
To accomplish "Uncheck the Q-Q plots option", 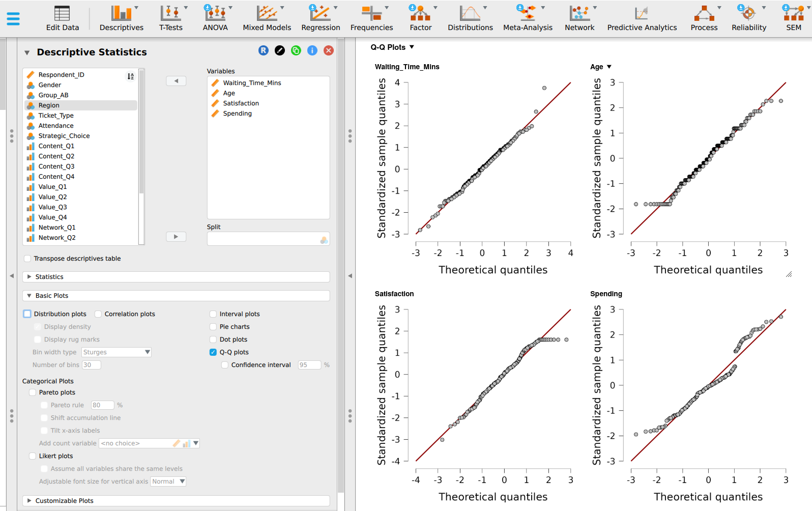I will 213,352.
